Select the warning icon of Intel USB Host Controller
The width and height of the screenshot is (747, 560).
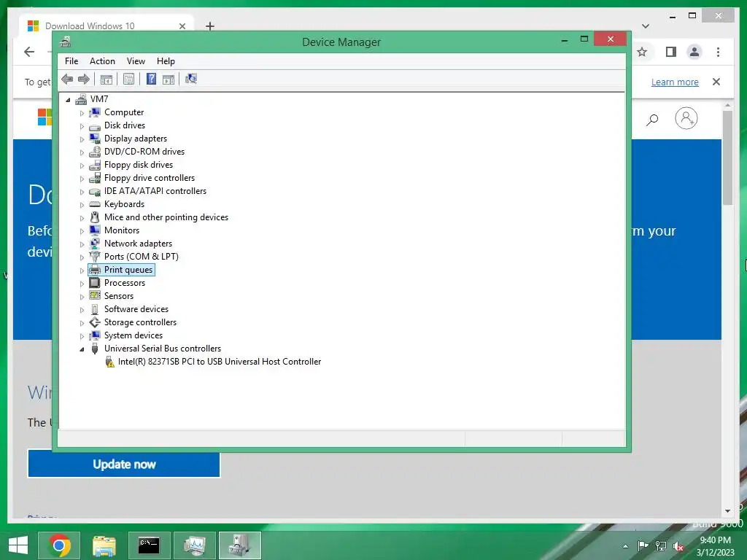pyautogui.click(x=109, y=362)
